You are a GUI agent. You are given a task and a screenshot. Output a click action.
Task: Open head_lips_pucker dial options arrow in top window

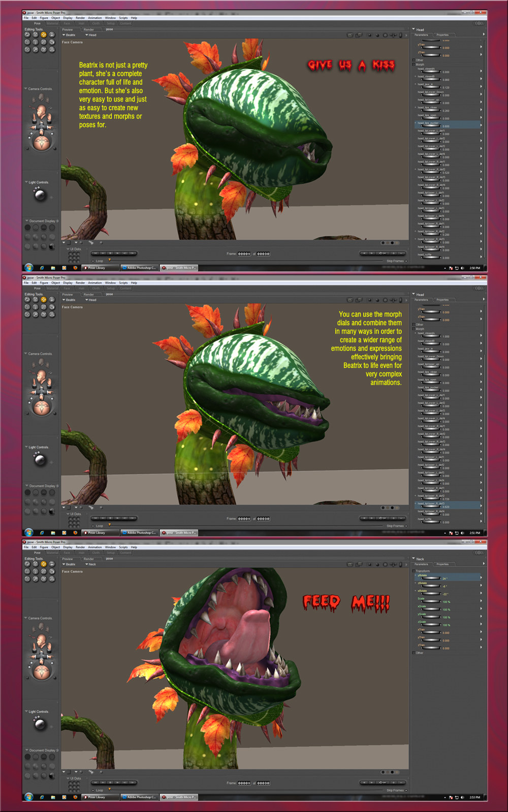[x=481, y=125]
